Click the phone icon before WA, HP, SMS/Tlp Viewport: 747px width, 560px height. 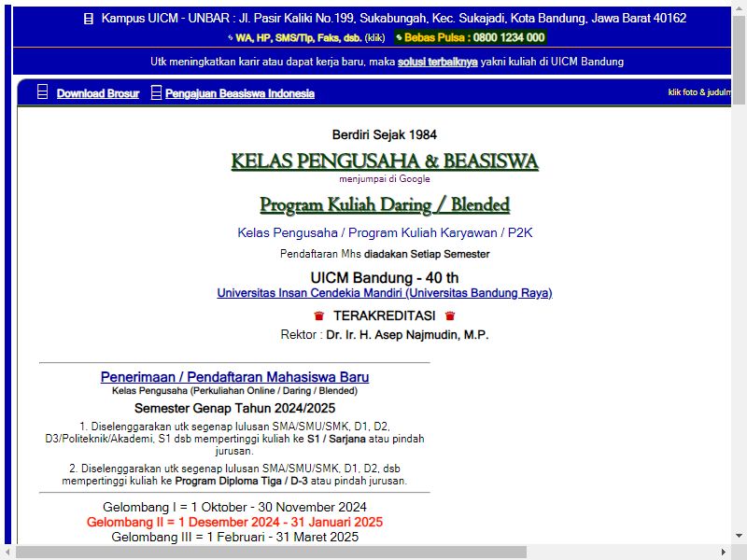point(231,37)
